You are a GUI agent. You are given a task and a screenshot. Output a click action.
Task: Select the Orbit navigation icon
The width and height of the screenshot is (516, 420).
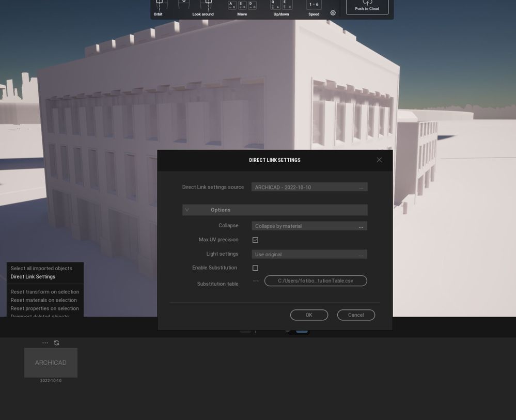[x=158, y=5]
